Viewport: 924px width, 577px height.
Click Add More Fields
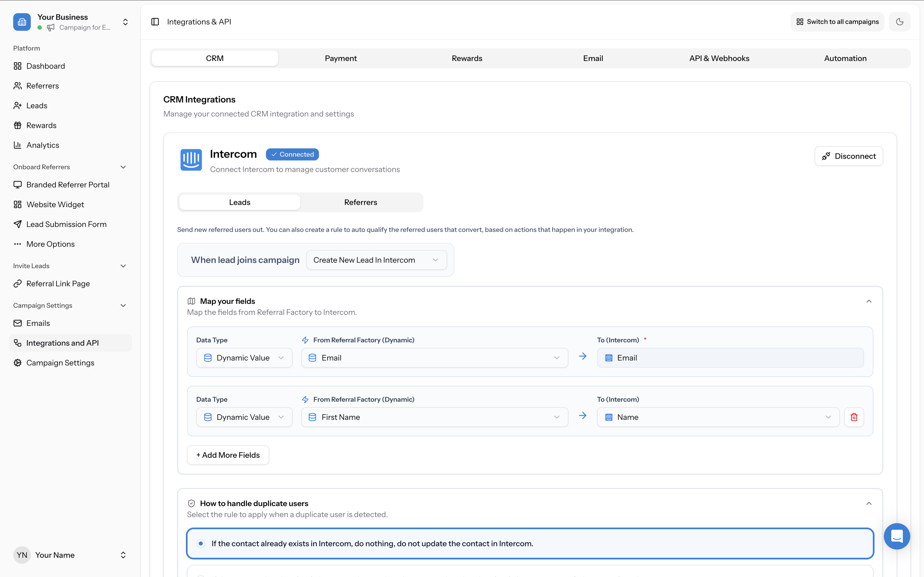pos(228,454)
